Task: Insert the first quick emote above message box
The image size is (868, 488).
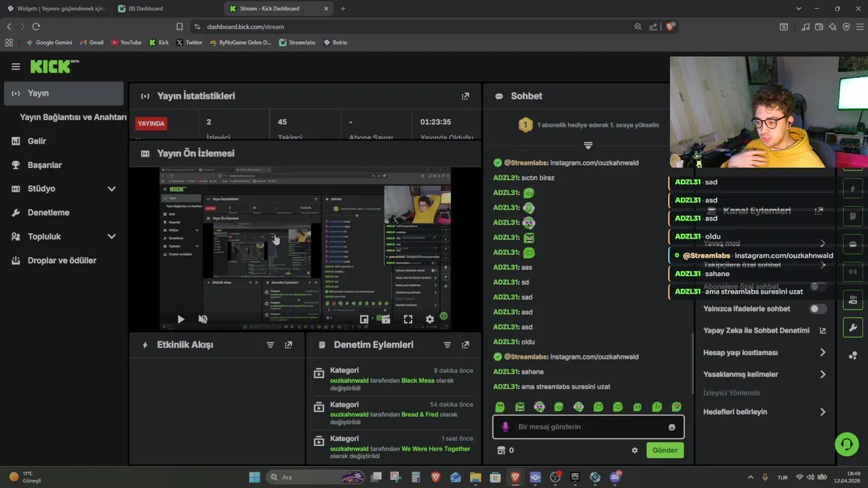Action: tap(500, 407)
